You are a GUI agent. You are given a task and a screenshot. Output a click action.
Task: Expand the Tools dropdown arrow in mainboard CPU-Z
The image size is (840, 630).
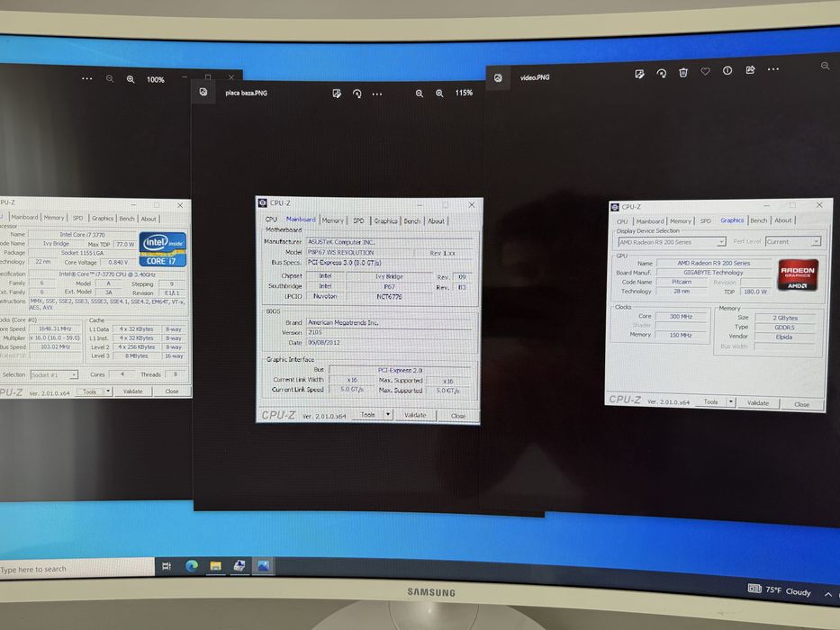click(x=388, y=415)
